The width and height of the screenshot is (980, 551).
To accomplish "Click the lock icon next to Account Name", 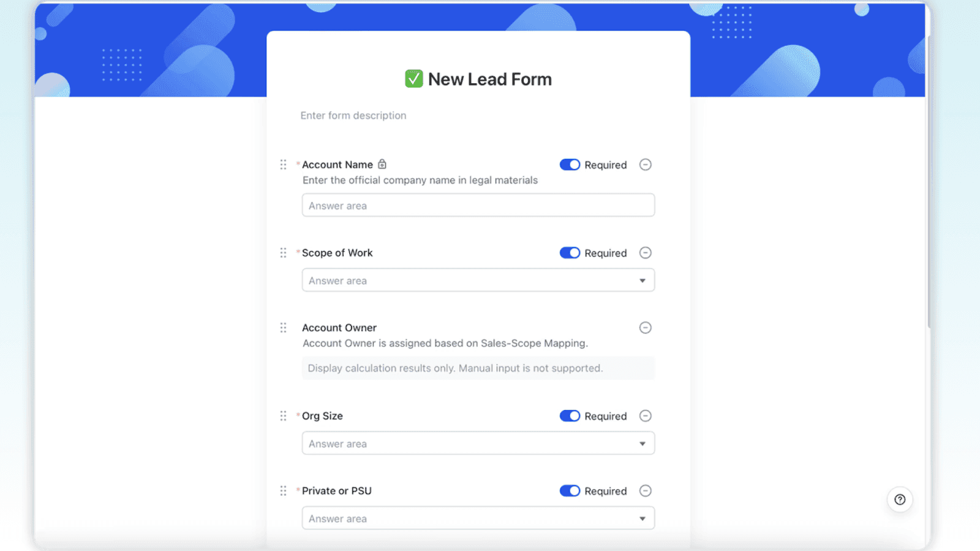I will click(x=382, y=164).
